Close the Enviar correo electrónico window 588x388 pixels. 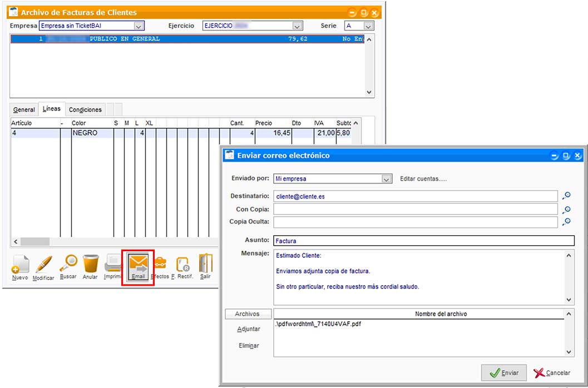(x=577, y=156)
